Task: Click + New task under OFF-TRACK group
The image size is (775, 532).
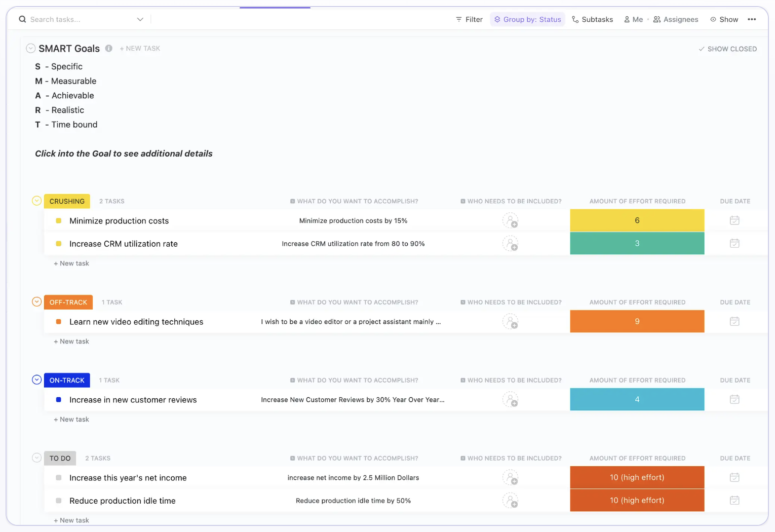Action: (71, 341)
